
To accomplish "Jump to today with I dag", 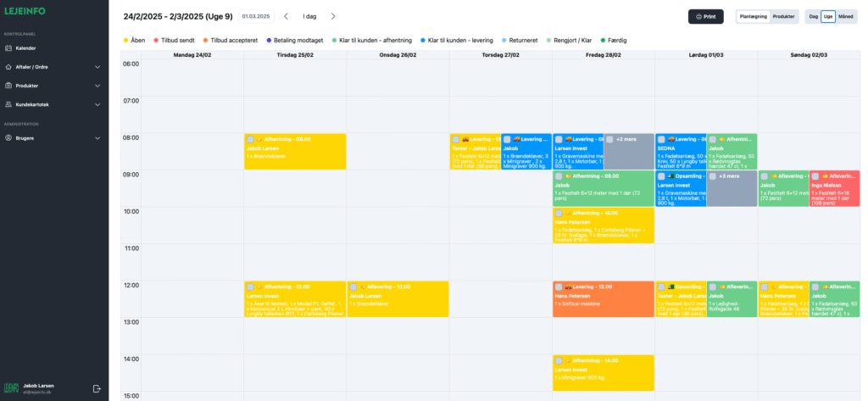I will point(309,17).
